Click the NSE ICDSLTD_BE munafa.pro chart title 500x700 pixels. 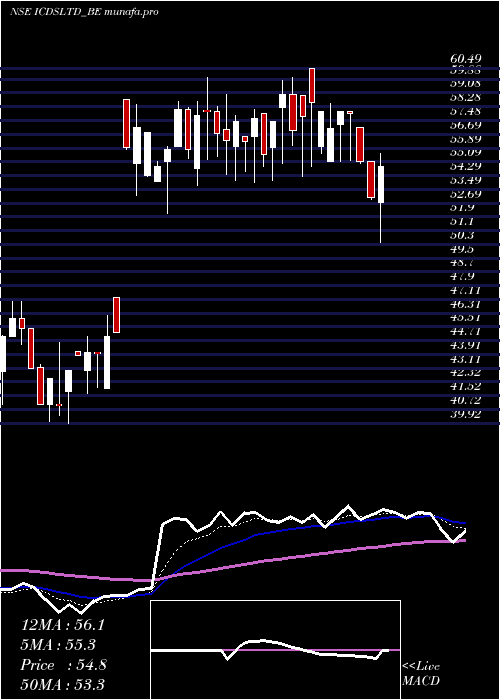83,12
